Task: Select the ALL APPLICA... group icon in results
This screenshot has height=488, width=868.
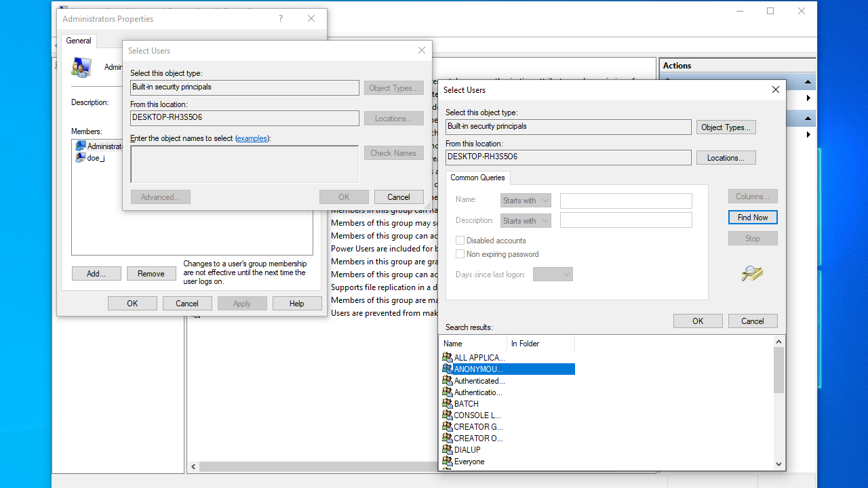Action: [447, 357]
